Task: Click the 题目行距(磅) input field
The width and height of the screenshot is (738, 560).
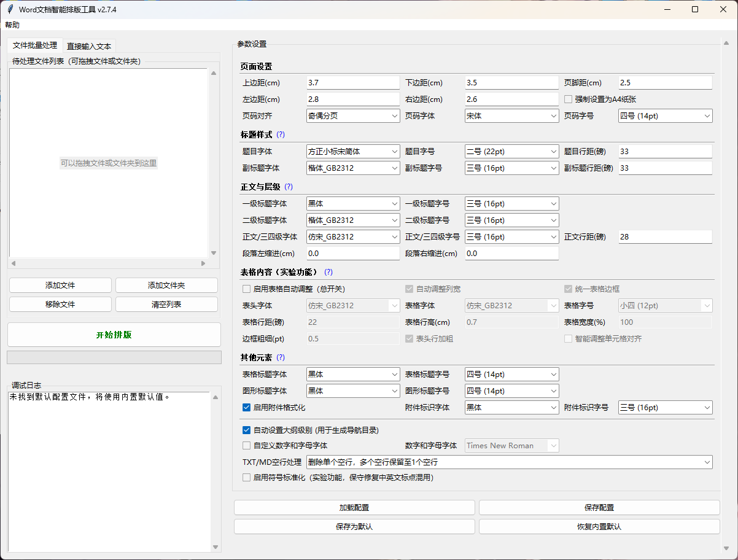Action: 665,151
